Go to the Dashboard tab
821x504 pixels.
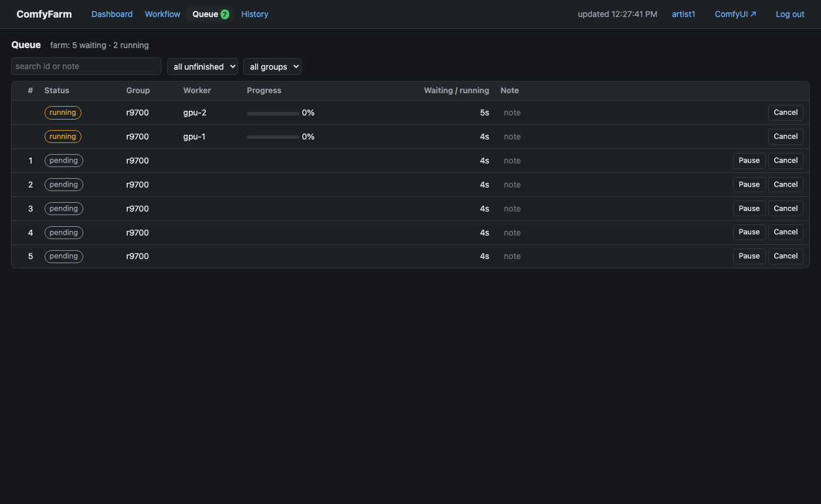point(112,14)
